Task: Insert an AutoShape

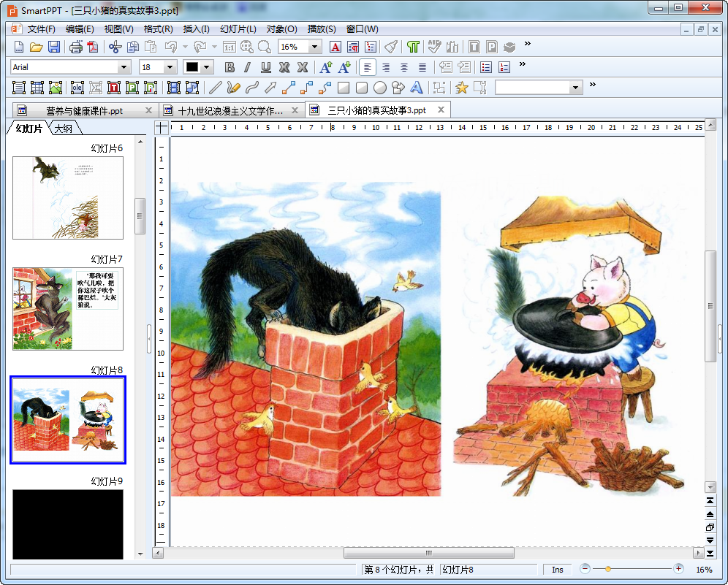Action: tap(398, 87)
